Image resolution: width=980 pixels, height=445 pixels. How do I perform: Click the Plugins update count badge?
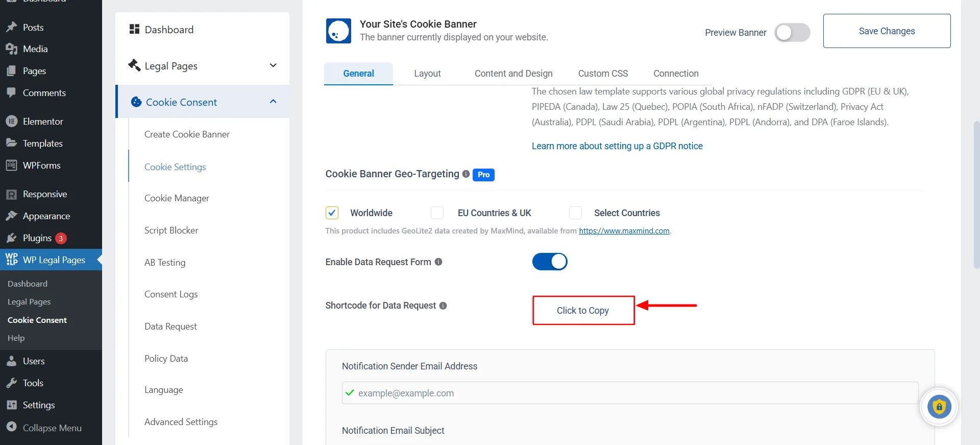tap(61, 238)
